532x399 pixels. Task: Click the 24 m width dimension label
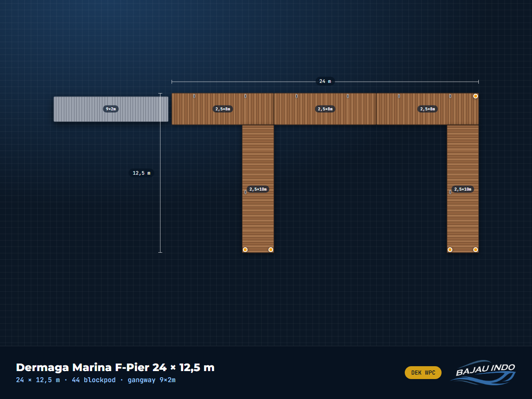click(325, 82)
